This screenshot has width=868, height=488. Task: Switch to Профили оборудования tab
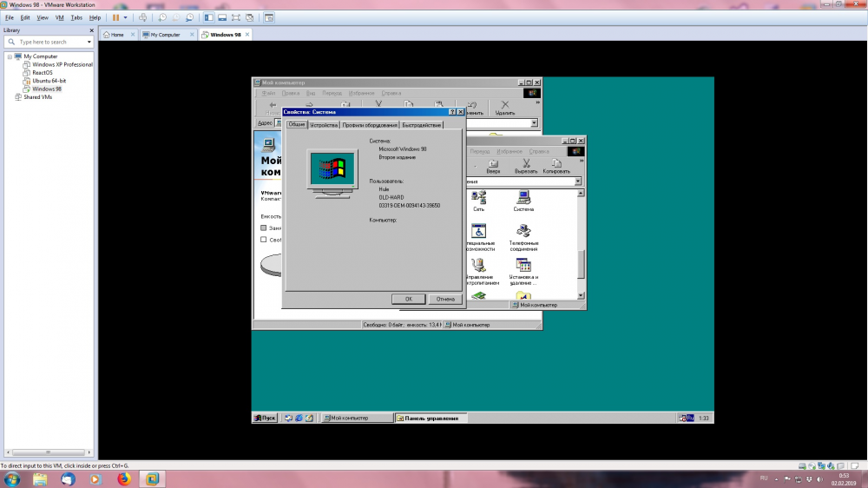tap(369, 125)
